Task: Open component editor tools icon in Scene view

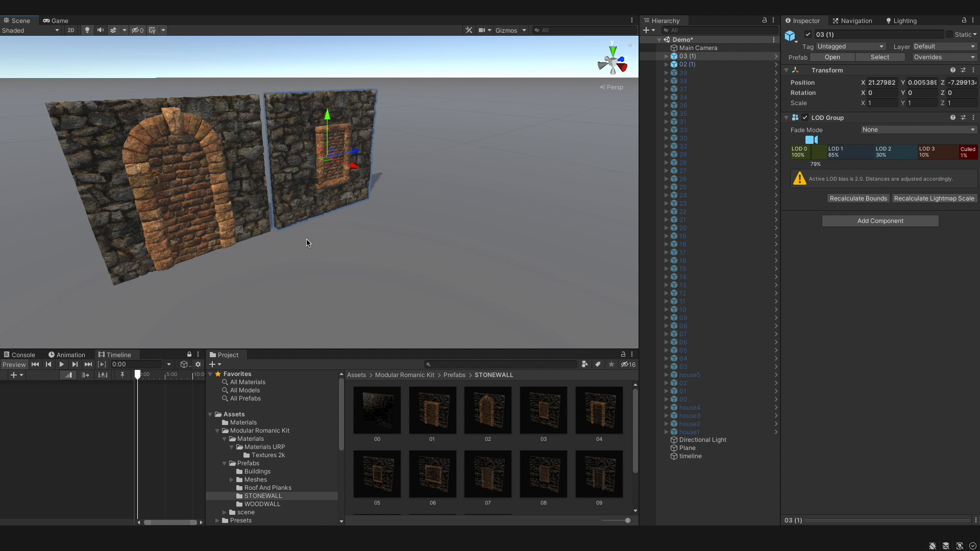Action: 469,30
